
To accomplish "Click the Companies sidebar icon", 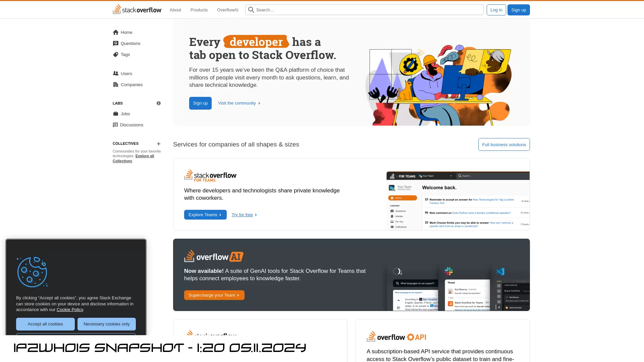I will (x=115, y=84).
